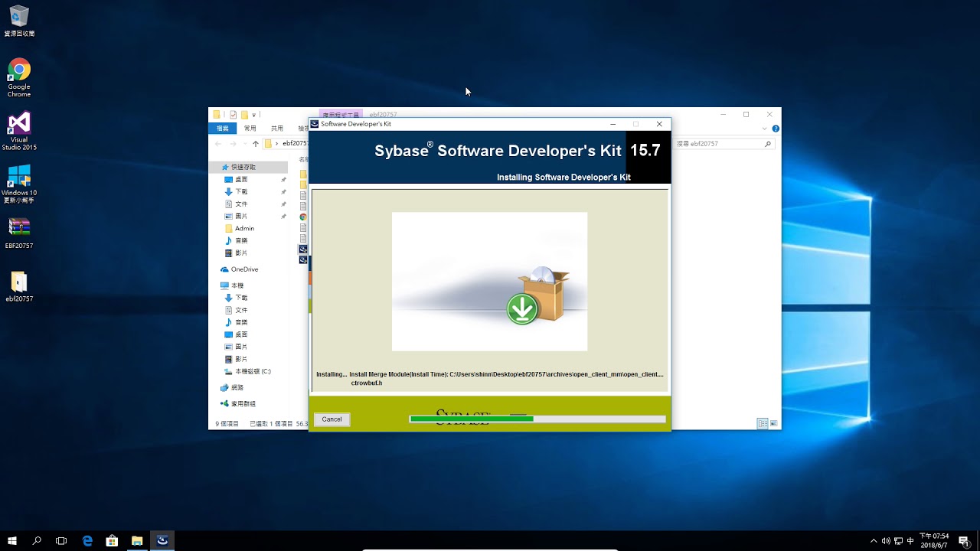Open the 應用程式工具 contextual tab
The image size is (980, 551).
pos(341,115)
